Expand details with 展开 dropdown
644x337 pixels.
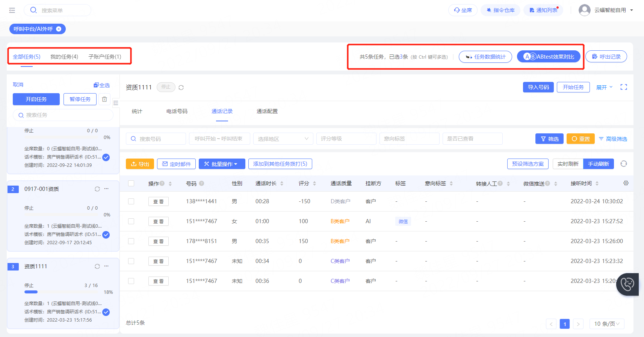click(x=605, y=87)
